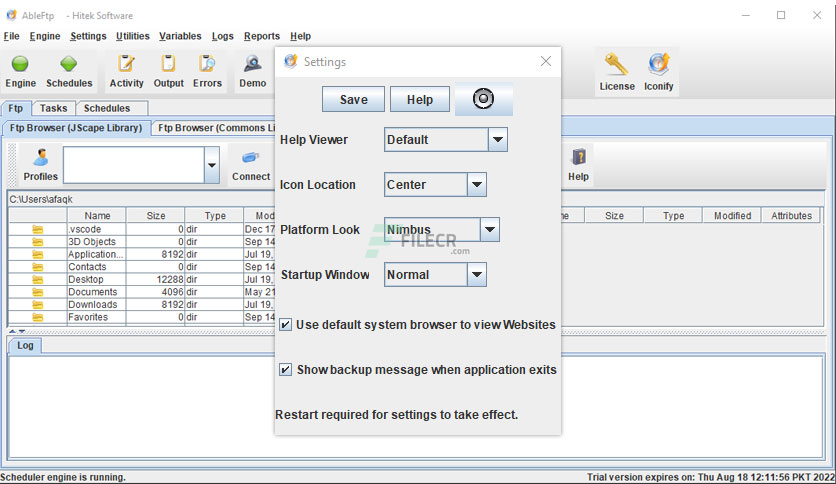Click the round target button in Settings

coord(484,99)
